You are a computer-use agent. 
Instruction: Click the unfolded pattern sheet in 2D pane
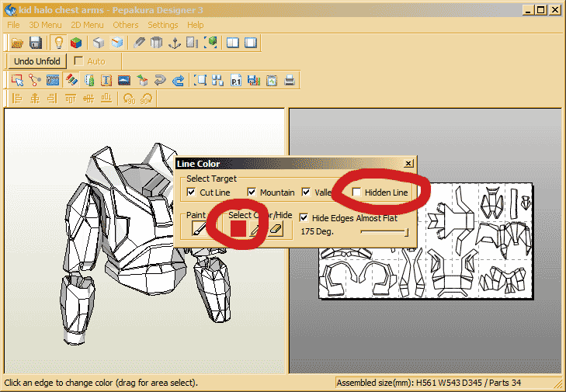425,241
